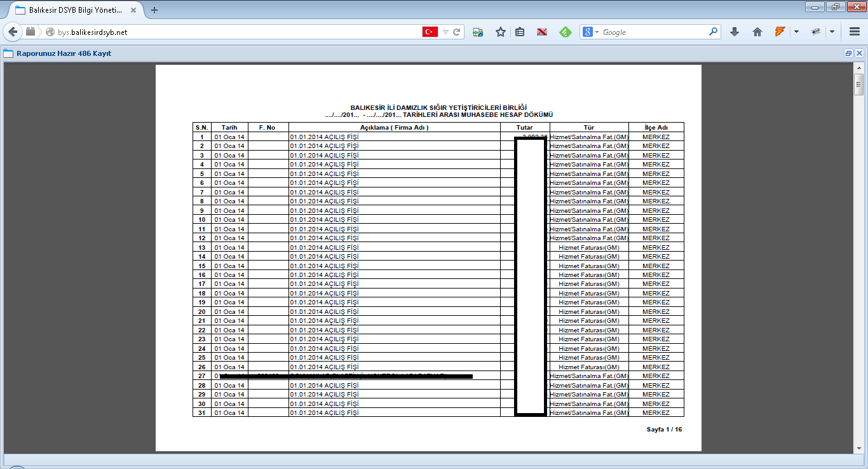The image size is (868, 469).
Task: Open the Google search engine selector dropdown
Action: point(591,32)
